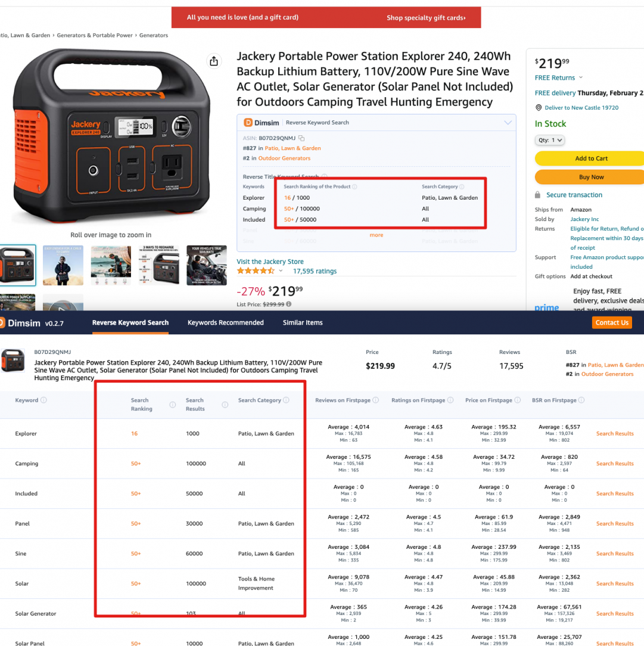The width and height of the screenshot is (644, 646).
Task: Collapse the Dimsim Reverse Keyword Search panel
Action: pyautogui.click(x=508, y=123)
